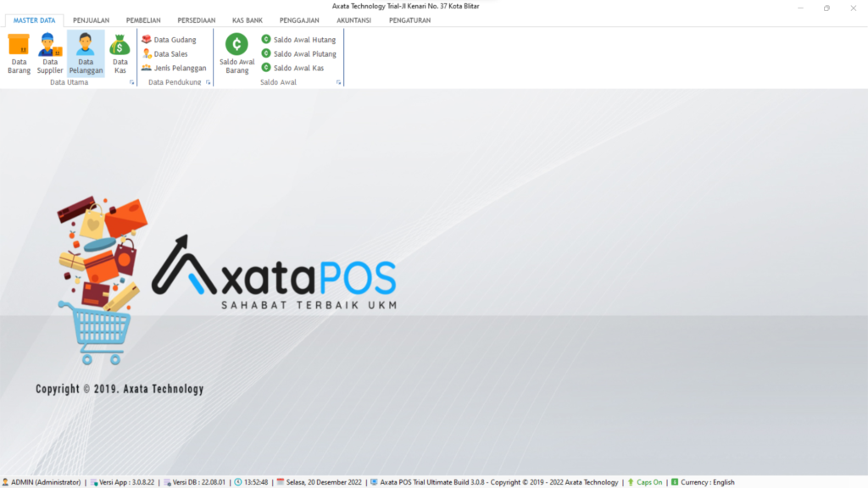Click the clock time 13:52:48
This screenshot has height=488, width=868.
click(x=251, y=482)
